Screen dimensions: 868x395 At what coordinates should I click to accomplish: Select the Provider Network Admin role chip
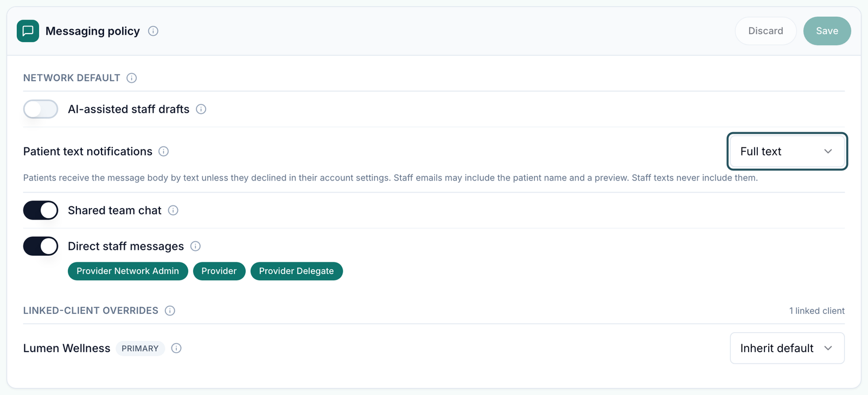click(127, 271)
